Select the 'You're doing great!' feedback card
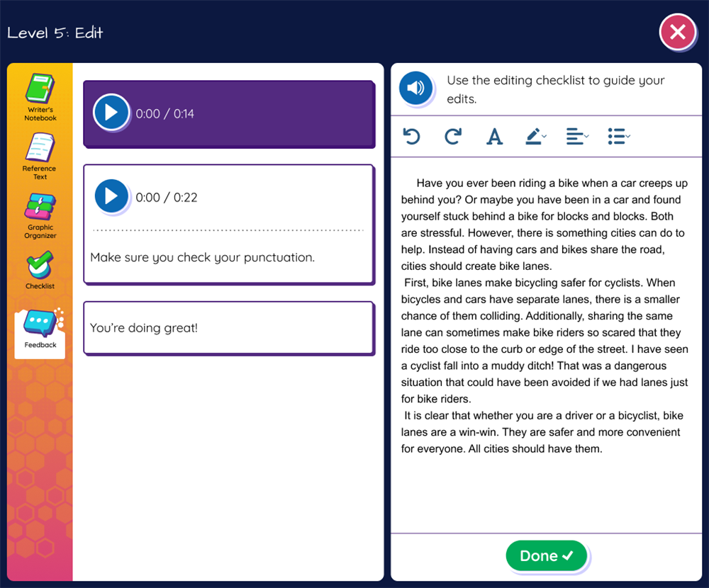The height and width of the screenshot is (588, 709). pyautogui.click(x=228, y=328)
